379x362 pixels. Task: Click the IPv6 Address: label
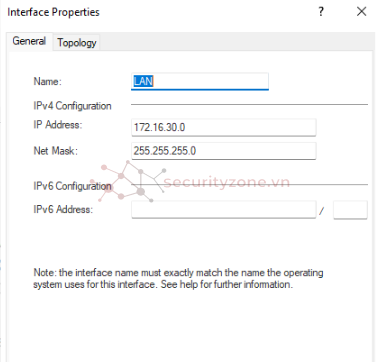coord(63,210)
